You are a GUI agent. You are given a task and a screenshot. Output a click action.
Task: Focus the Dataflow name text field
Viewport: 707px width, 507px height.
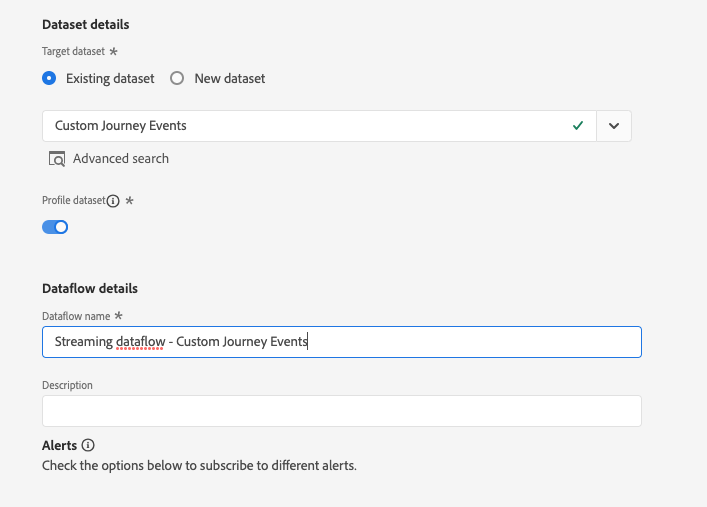(x=450, y=342)
